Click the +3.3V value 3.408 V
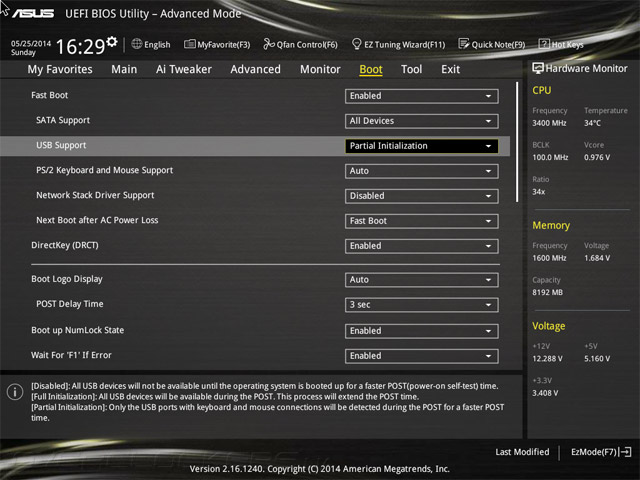The width and height of the screenshot is (640, 480). (545, 393)
